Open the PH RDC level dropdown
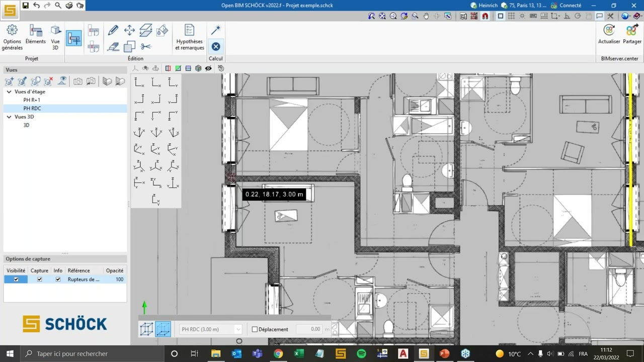The image size is (644, 362). click(238, 329)
